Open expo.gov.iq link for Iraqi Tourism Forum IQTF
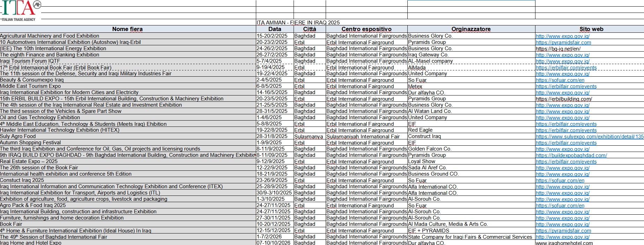The image size is (644, 245). coord(563,61)
